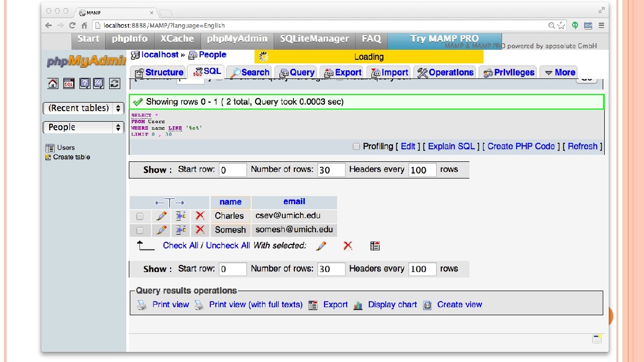This screenshot has width=644, height=362.
Task: Open the Search tab
Action: click(249, 72)
